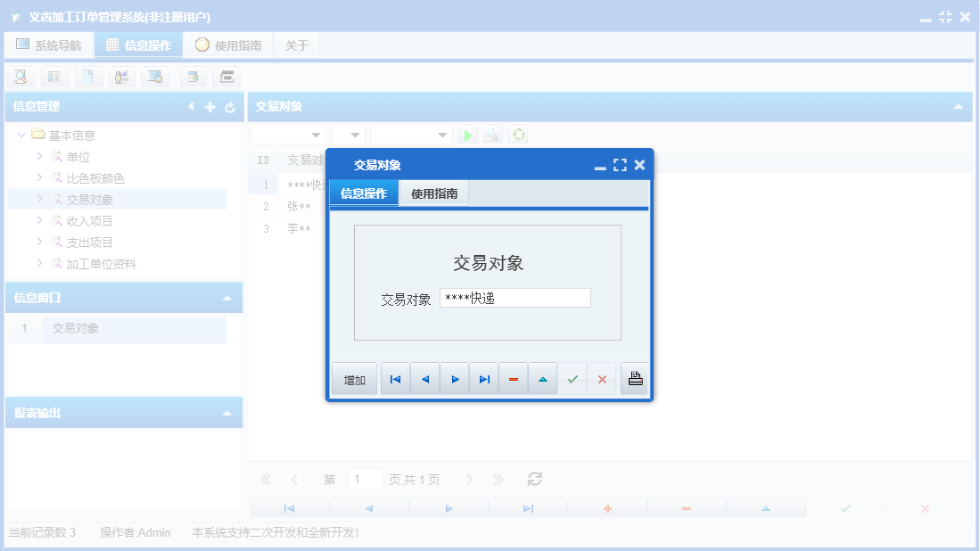Run the query with the green play icon
The width and height of the screenshot is (980, 551).
pyautogui.click(x=467, y=134)
